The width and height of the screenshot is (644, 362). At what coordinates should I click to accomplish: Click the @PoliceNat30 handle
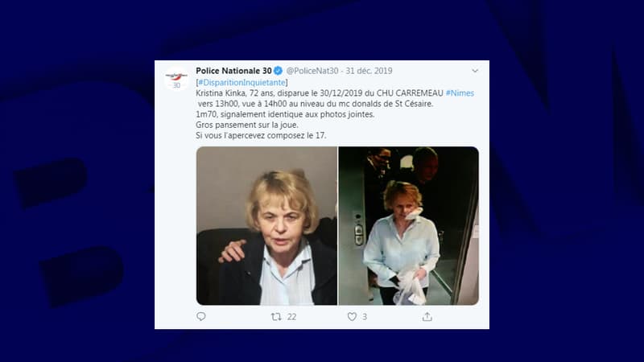[x=312, y=71]
